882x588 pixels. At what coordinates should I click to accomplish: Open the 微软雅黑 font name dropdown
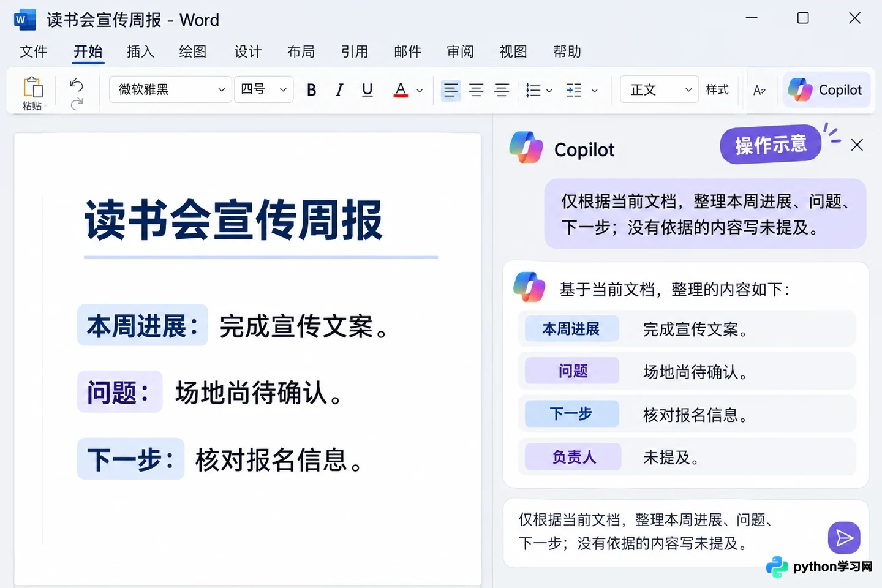[x=171, y=89]
